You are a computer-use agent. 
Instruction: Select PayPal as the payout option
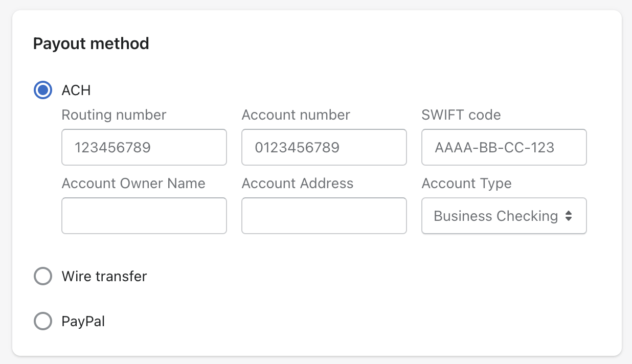(43, 321)
